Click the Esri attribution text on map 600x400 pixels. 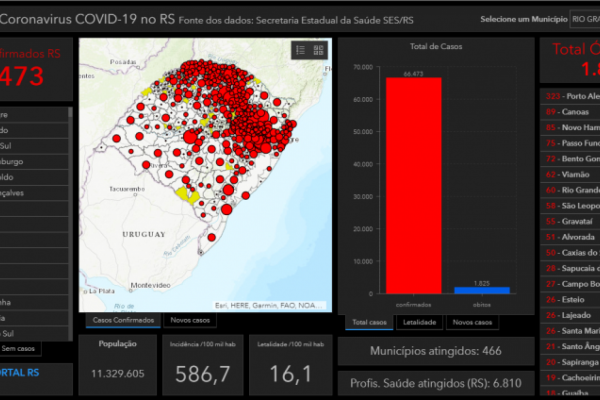pyautogui.click(x=268, y=305)
